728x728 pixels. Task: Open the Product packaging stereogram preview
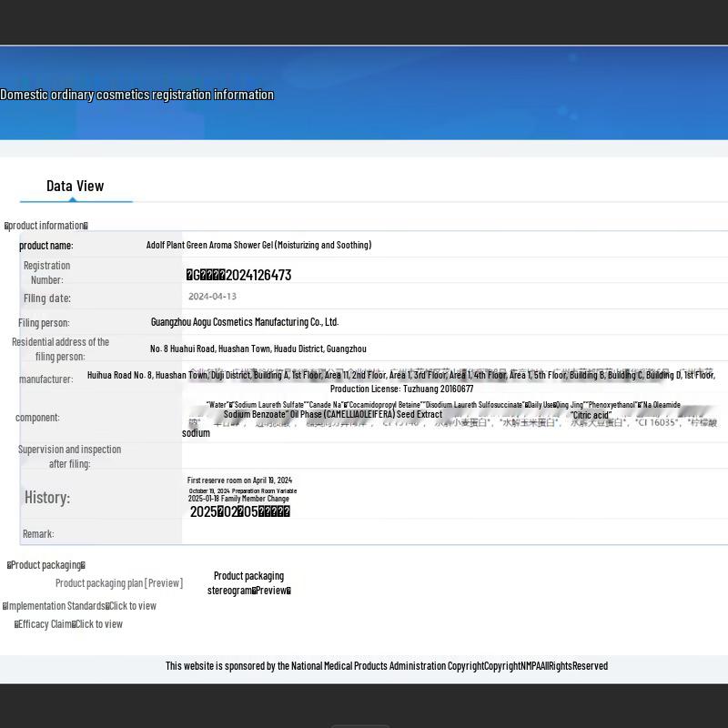pos(248,583)
